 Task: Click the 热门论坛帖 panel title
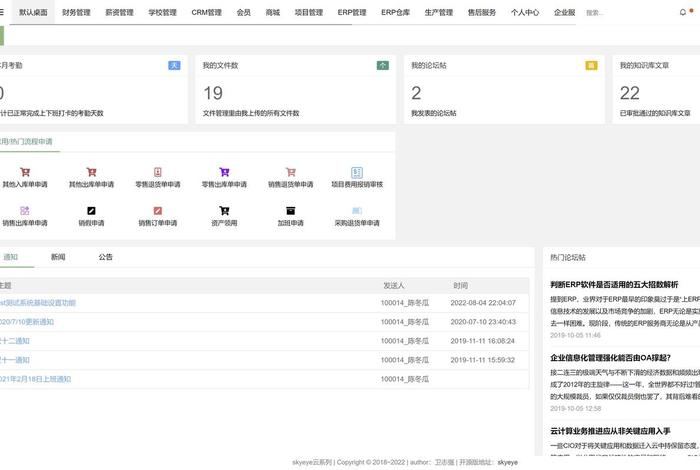567,258
